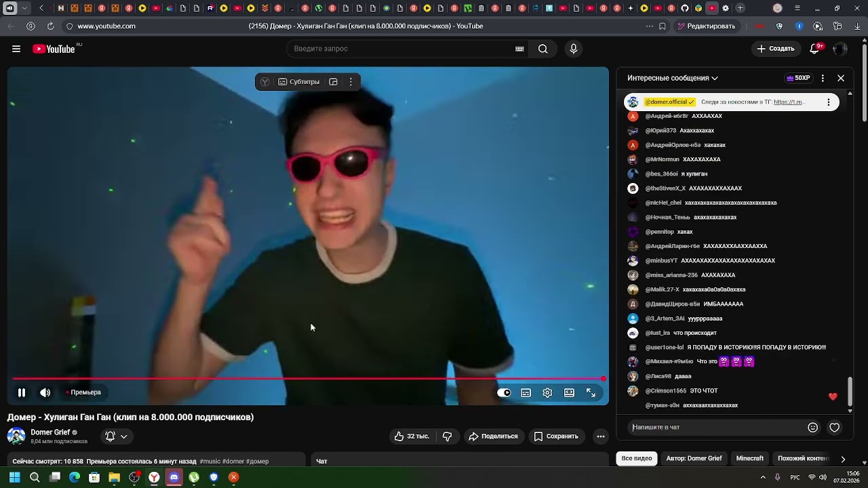Open the account avatar menu
The image size is (868, 488).
[840, 49]
